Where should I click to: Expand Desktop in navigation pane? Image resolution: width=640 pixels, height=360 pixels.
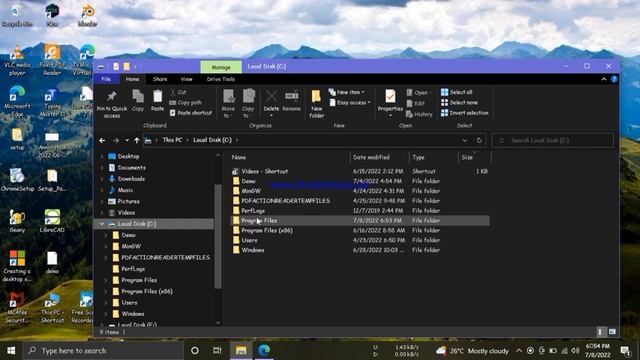pos(102,156)
